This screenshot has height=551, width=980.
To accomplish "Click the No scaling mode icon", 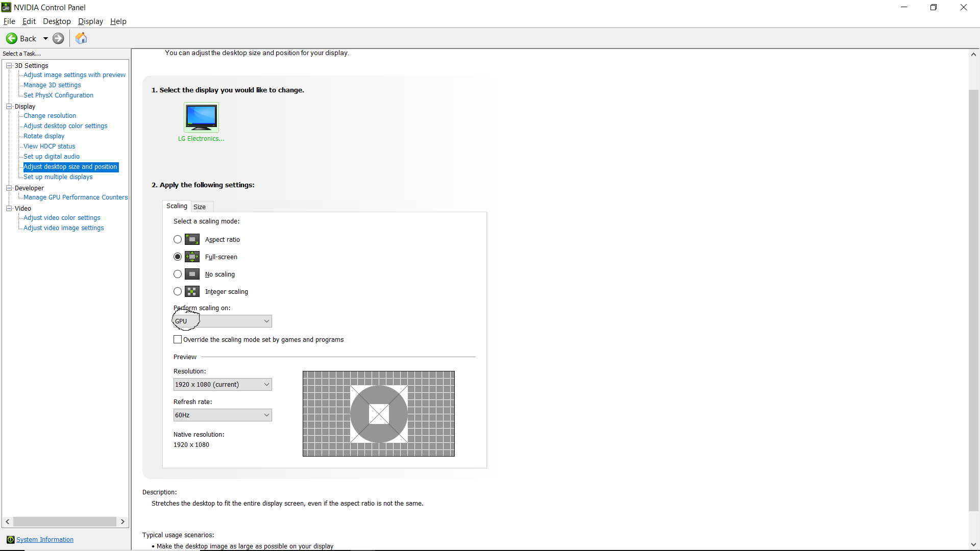I will click(x=192, y=274).
